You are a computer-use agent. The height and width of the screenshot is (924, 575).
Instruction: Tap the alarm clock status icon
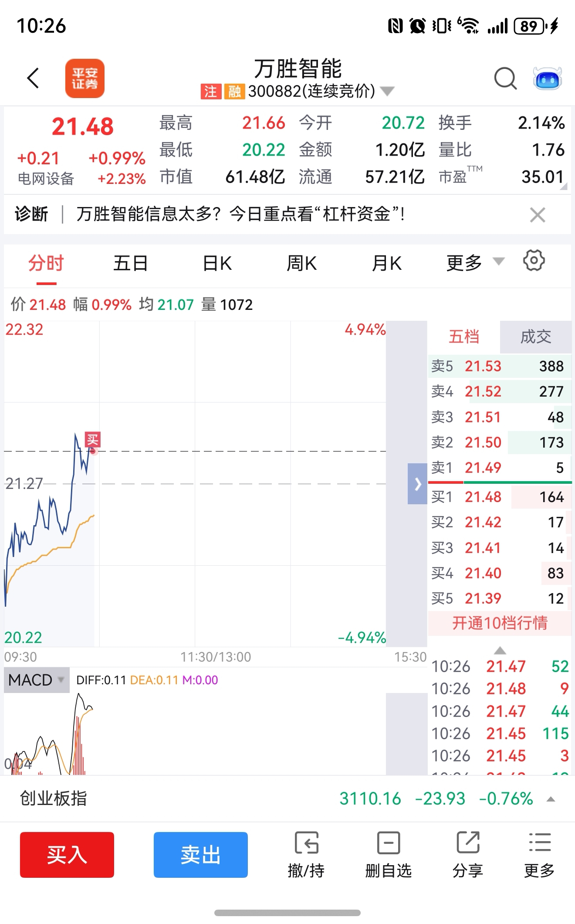418,26
